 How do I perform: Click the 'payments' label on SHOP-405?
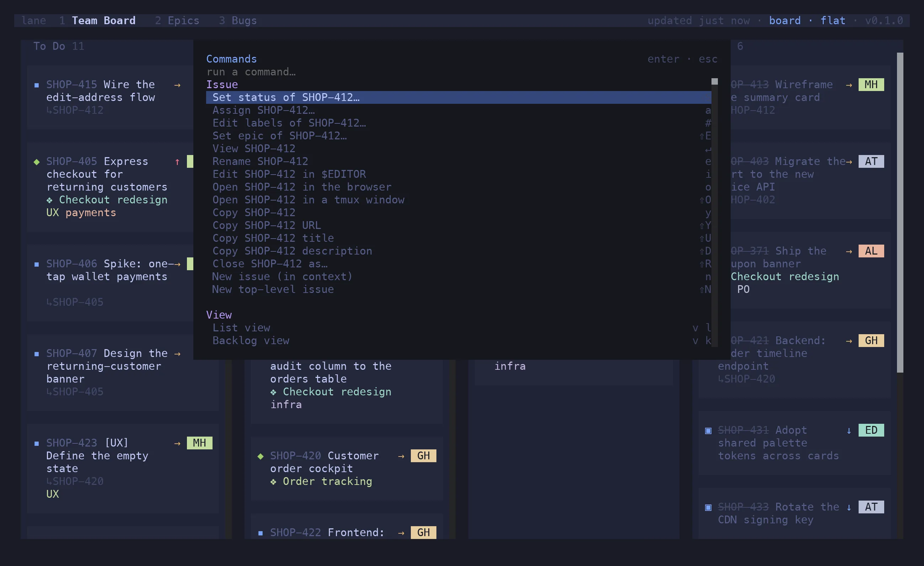tap(91, 213)
